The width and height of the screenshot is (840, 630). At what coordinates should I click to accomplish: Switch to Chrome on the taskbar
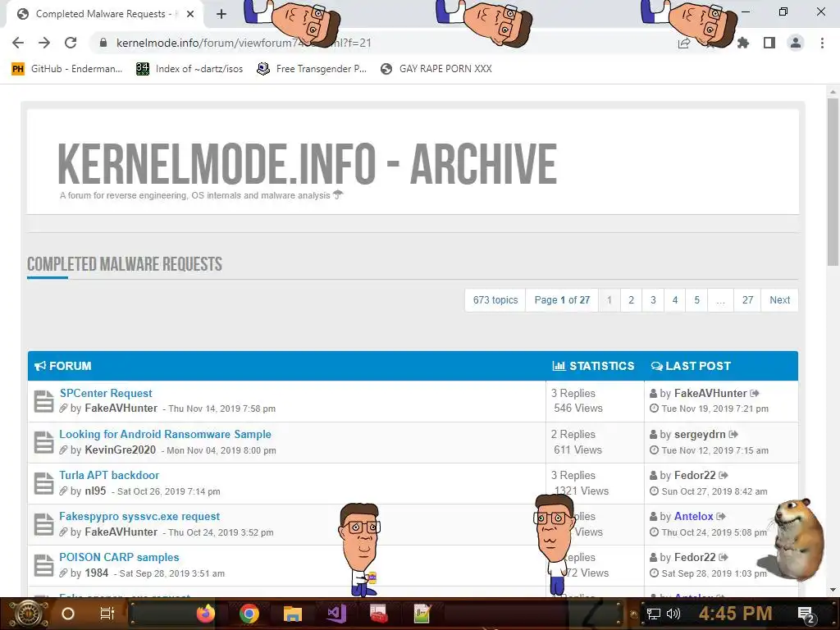[x=249, y=614]
